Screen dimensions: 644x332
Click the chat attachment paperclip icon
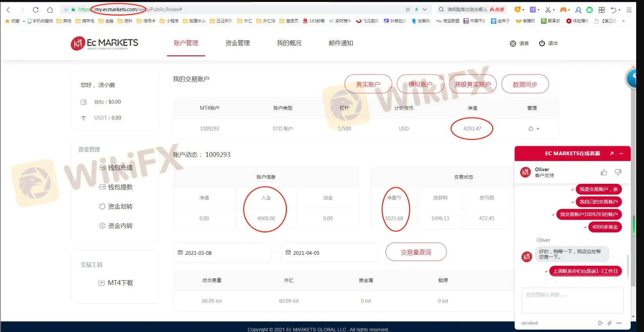tap(610, 323)
